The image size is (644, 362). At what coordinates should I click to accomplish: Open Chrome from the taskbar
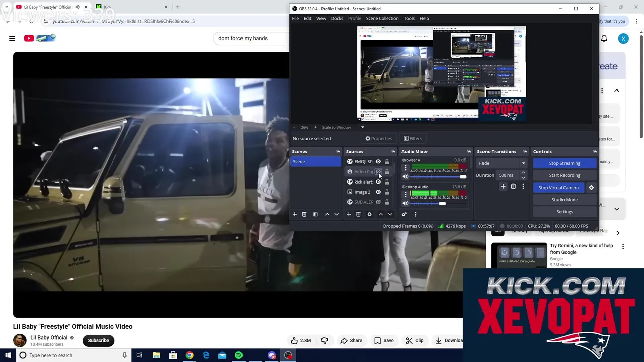tap(189, 355)
